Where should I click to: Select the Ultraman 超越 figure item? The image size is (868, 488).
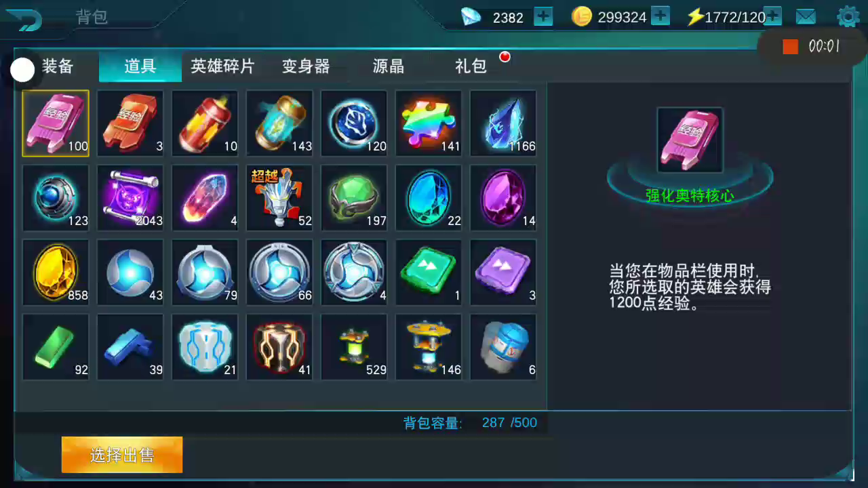pos(279,198)
